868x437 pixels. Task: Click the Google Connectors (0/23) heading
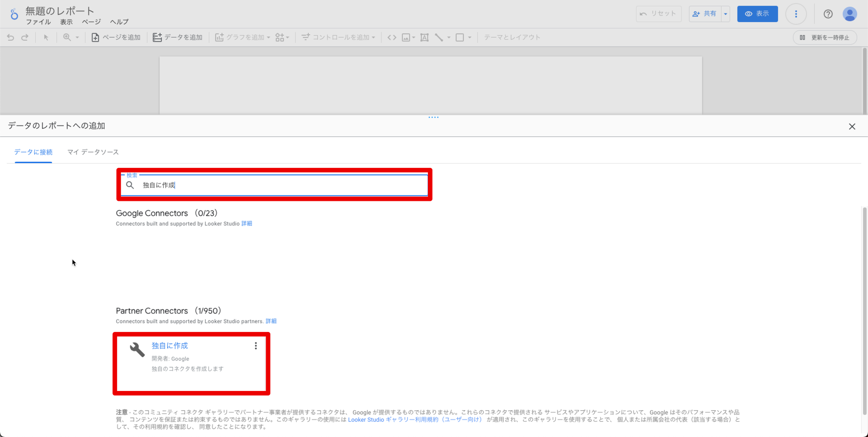pos(167,213)
